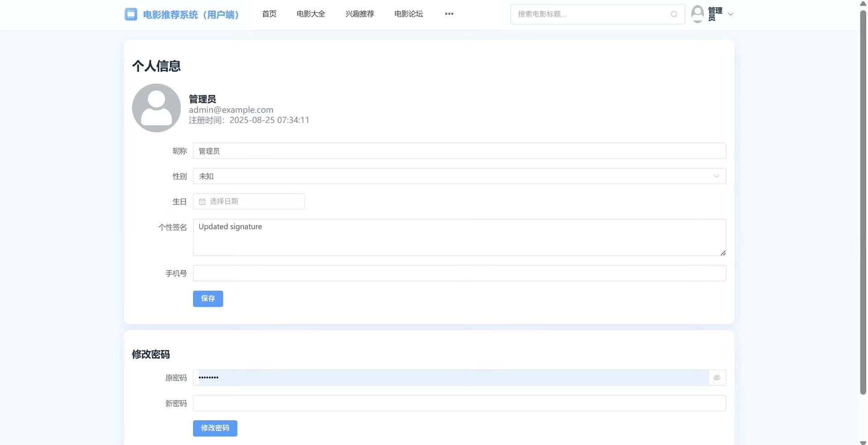Focus the 昵称 nickname input field
The width and height of the screenshot is (868, 445).
pyautogui.click(x=459, y=151)
